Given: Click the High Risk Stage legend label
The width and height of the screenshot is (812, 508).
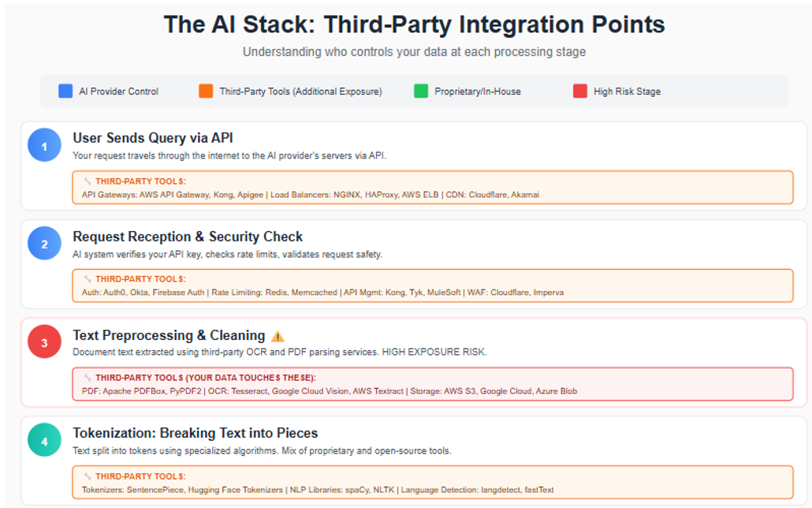Looking at the screenshot, I should 628,92.
